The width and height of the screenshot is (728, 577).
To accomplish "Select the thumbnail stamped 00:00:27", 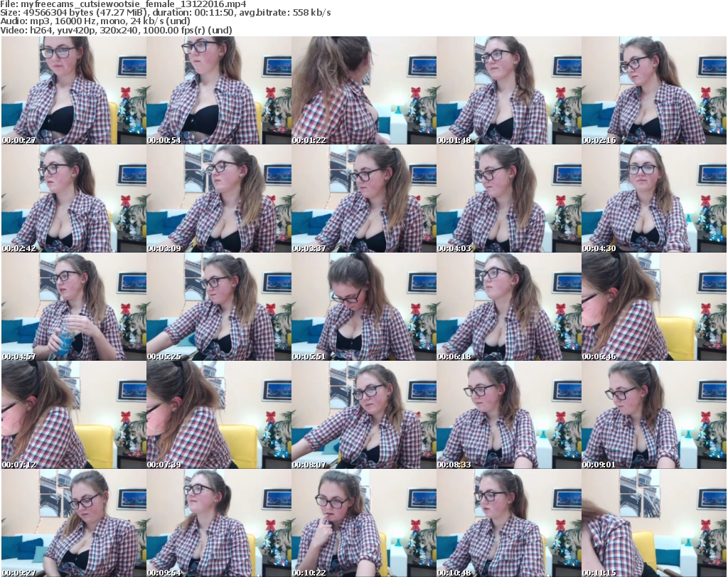I will point(74,90).
